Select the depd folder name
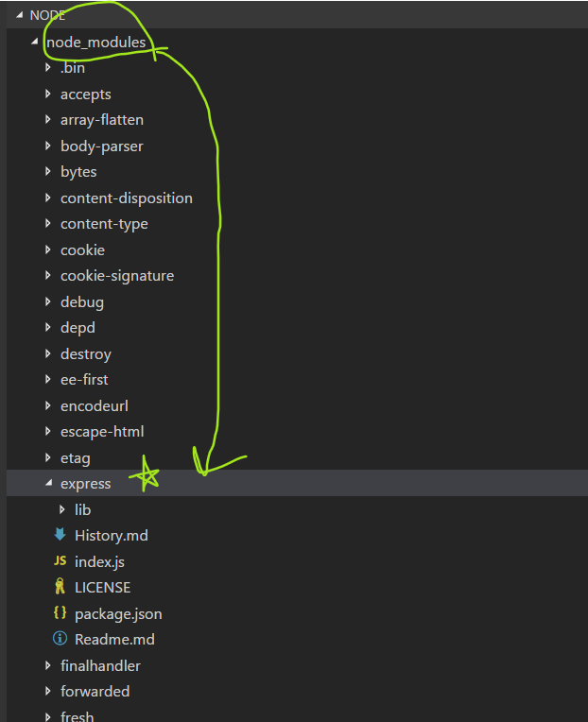 (x=78, y=328)
